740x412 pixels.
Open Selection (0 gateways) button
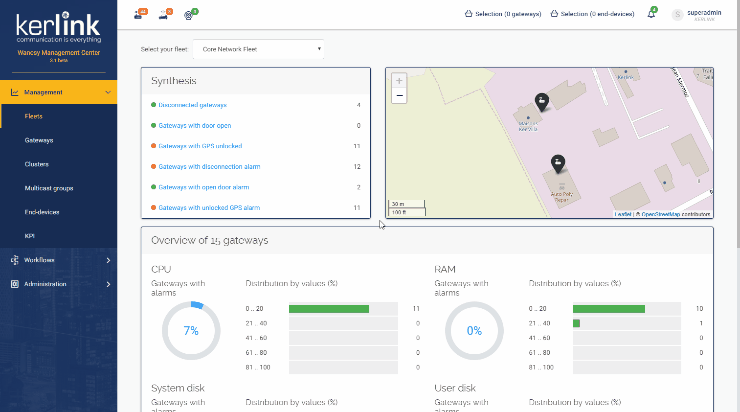click(503, 14)
